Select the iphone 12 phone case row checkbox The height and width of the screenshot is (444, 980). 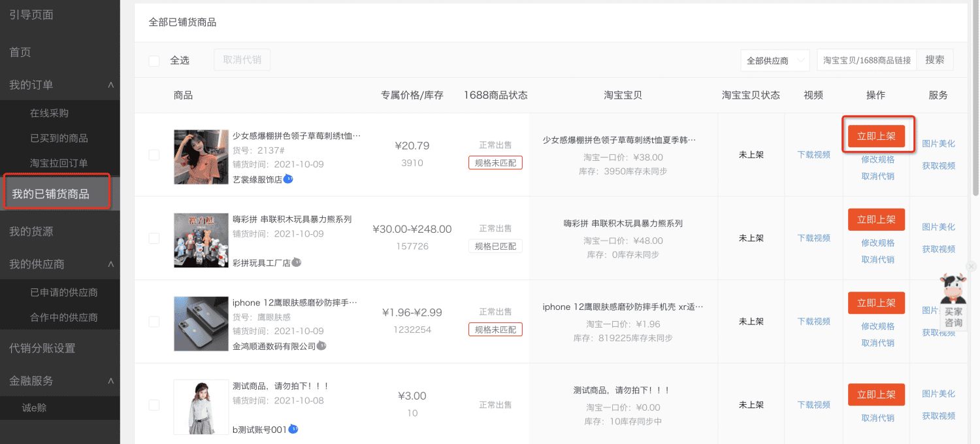tap(154, 322)
